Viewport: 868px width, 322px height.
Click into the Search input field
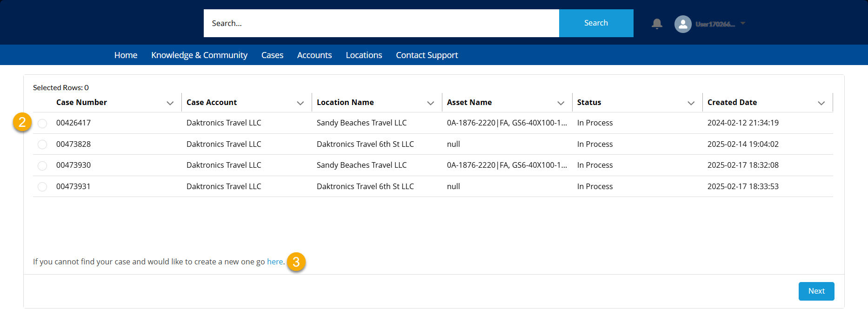[381, 23]
